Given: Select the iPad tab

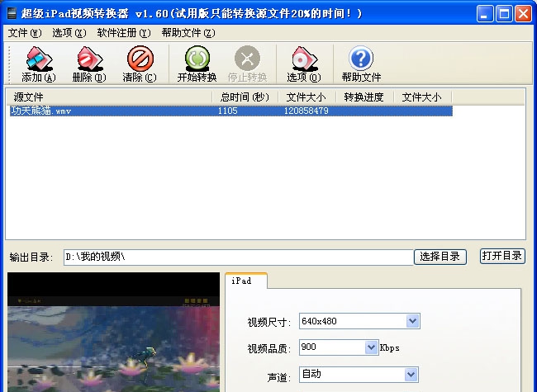Looking at the screenshot, I should click(246, 281).
